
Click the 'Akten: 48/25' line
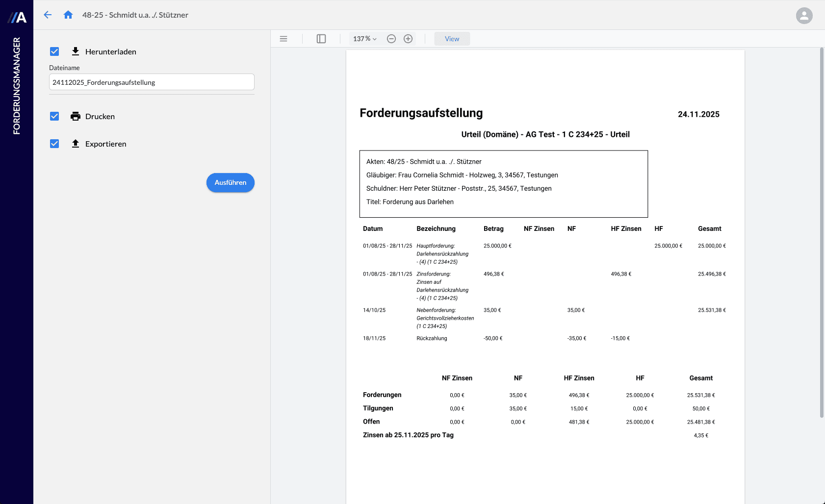click(424, 161)
